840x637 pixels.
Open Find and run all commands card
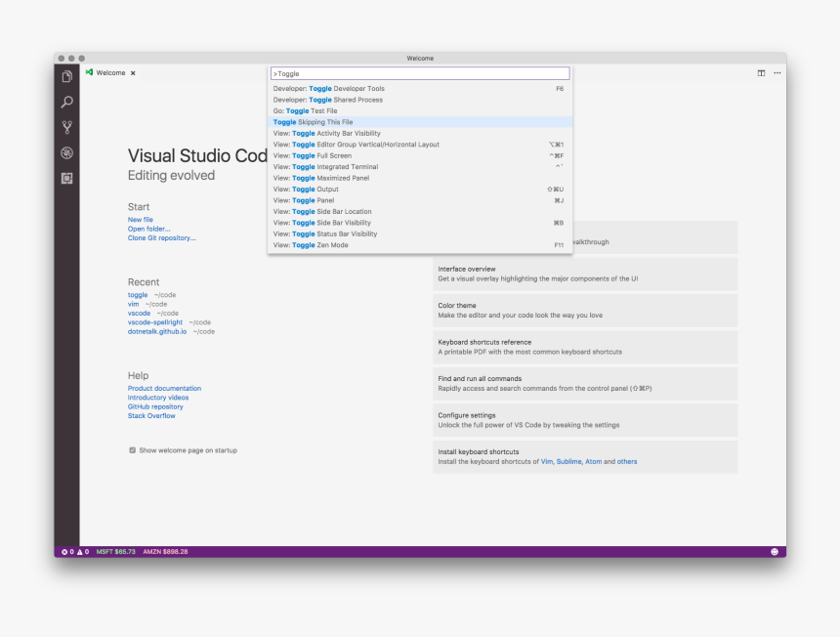[x=585, y=384]
